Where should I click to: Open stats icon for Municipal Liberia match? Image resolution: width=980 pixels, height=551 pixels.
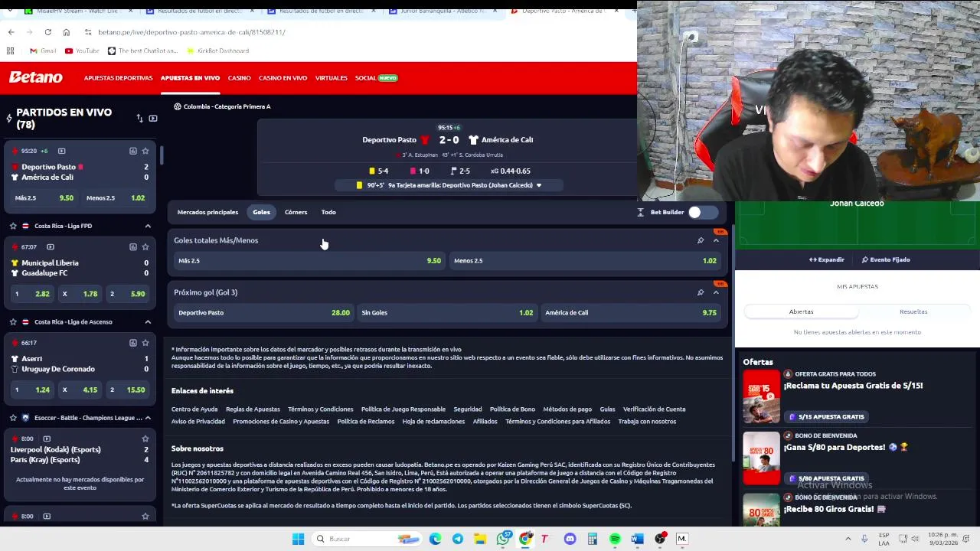[x=133, y=246]
